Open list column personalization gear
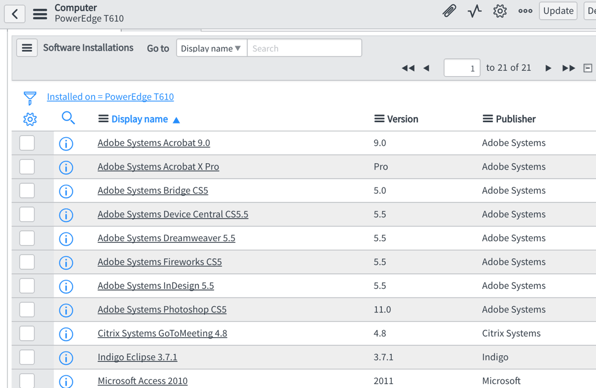 tap(30, 119)
